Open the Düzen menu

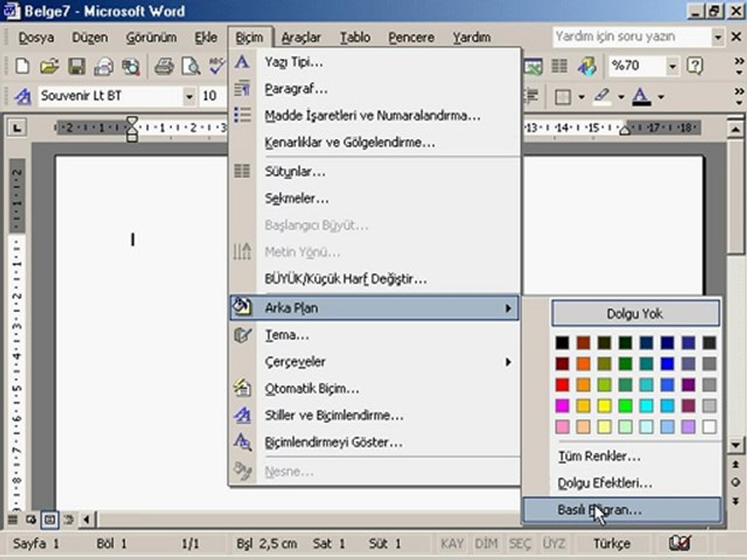89,37
